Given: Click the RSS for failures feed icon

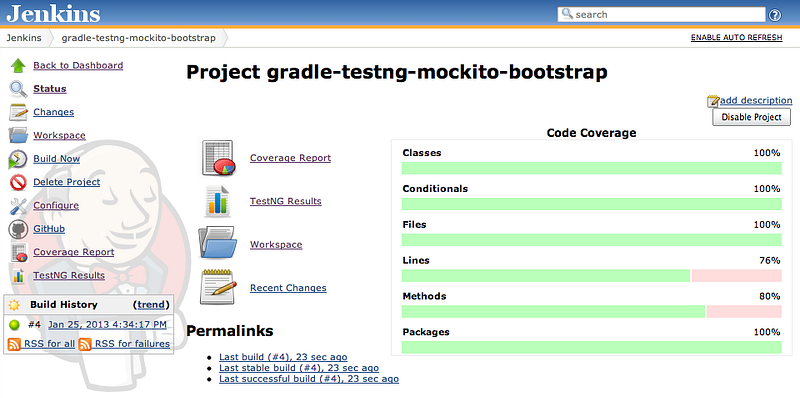Looking at the screenshot, I should 85,344.
